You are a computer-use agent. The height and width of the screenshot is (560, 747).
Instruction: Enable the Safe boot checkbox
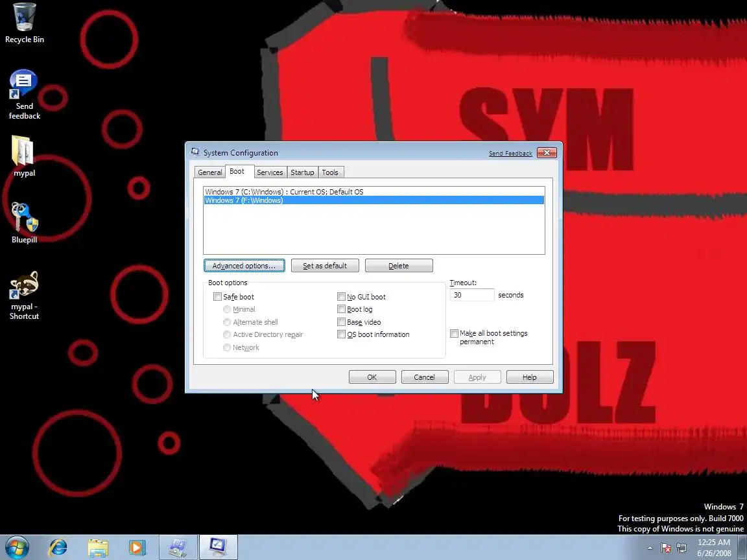point(217,297)
